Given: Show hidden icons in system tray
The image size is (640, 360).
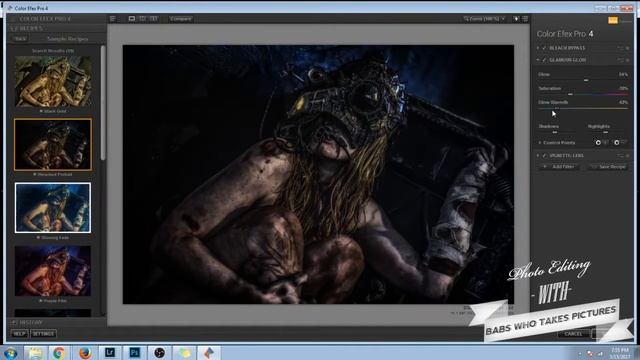Looking at the screenshot, I should pos(579,353).
